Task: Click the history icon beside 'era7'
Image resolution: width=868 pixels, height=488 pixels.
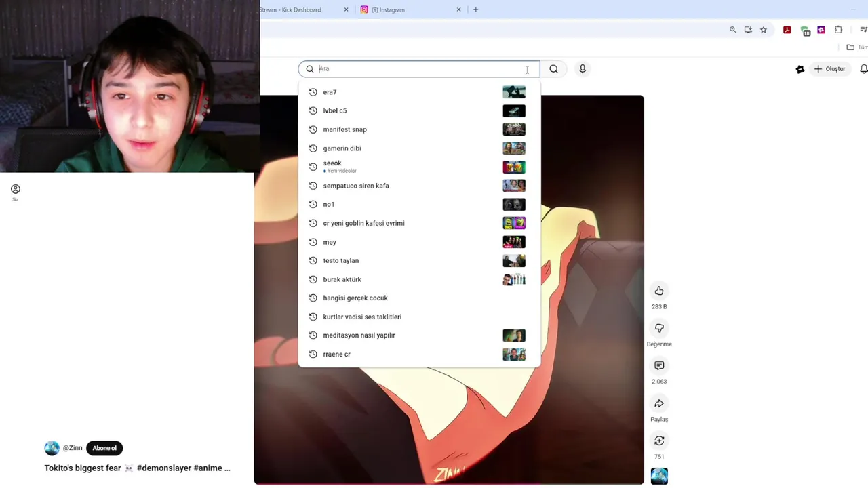Action: 313,92
